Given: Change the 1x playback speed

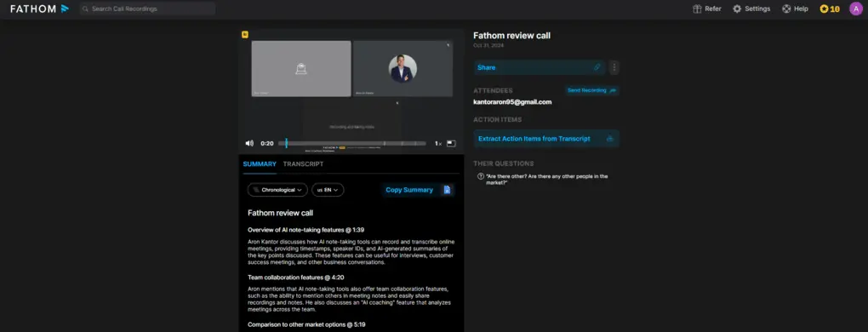Looking at the screenshot, I should tap(438, 143).
